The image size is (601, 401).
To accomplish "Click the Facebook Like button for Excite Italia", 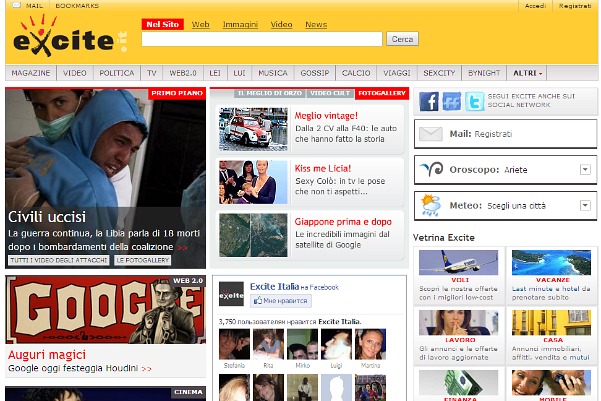I will pyautogui.click(x=281, y=301).
